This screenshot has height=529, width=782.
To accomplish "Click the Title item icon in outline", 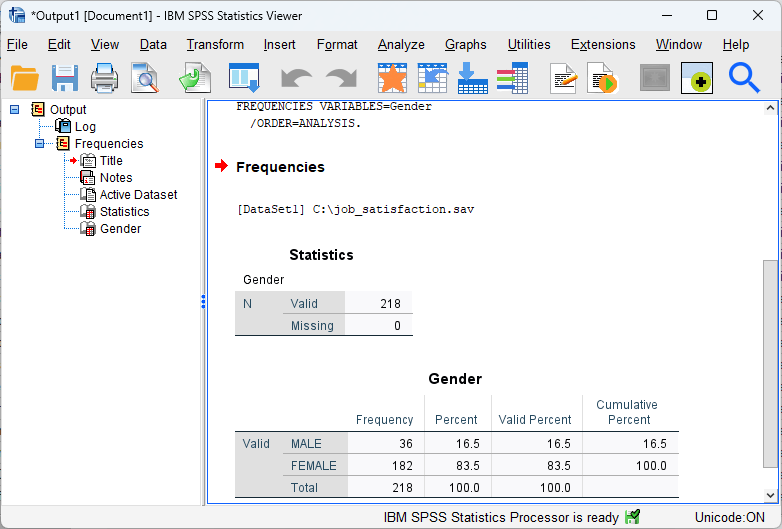I will click(88, 161).
